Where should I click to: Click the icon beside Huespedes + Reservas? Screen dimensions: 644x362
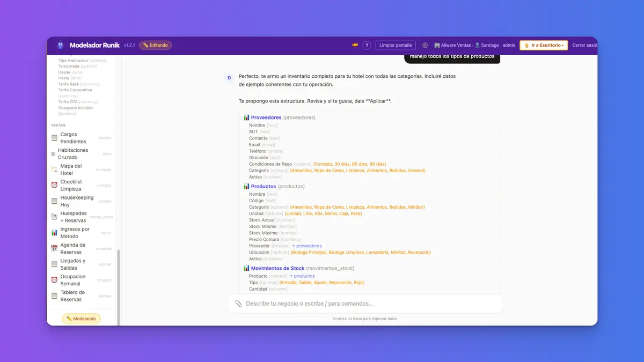click(54, 217)
